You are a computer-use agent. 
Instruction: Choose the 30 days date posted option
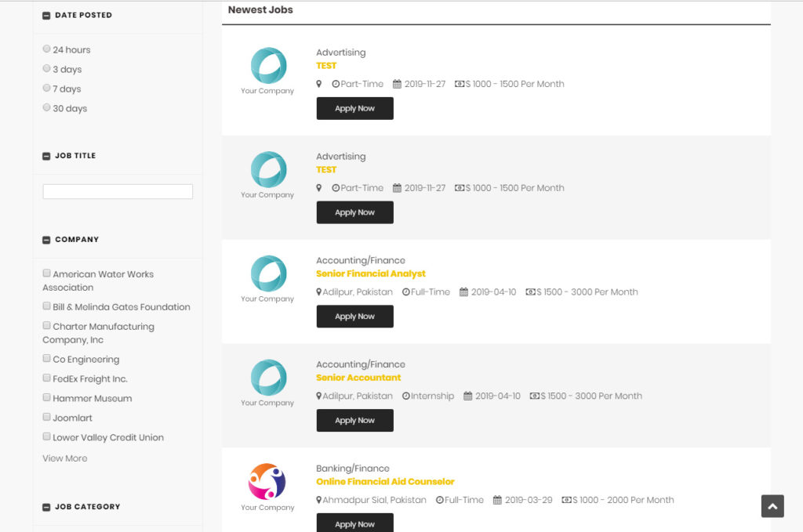click(47, 108)
